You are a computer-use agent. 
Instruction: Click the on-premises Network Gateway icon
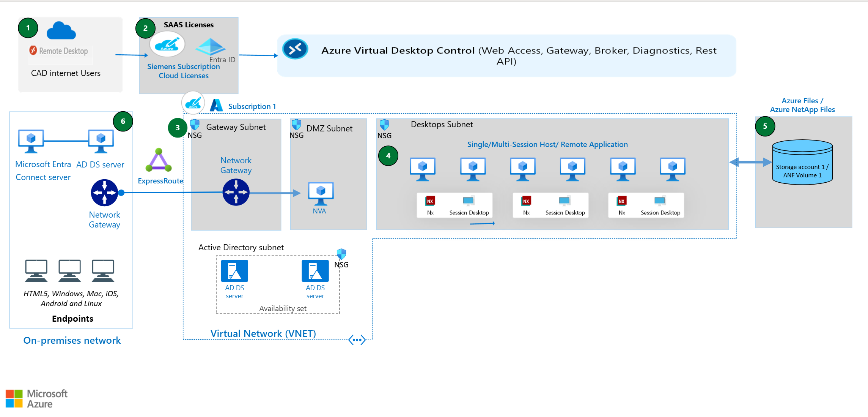point(104,193)
